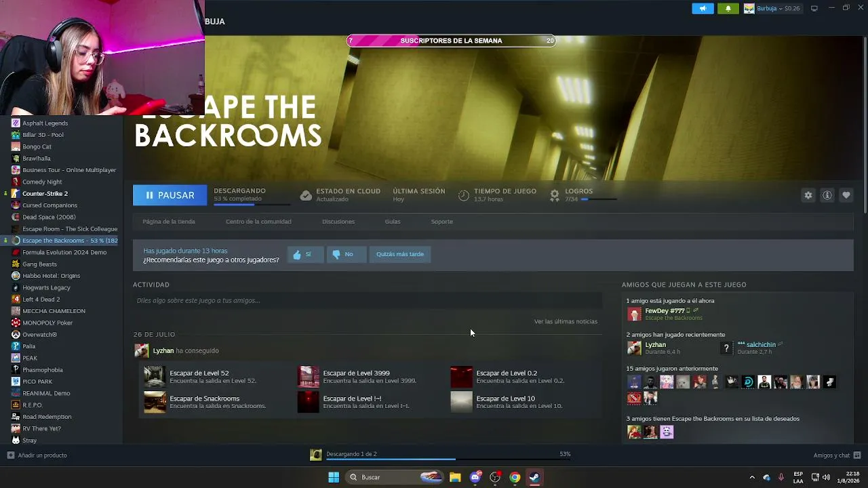Image resolution: width=868 pixels, height=488 pixels.
Task: Click the Gang Beasts game icon
Action: 16,264
